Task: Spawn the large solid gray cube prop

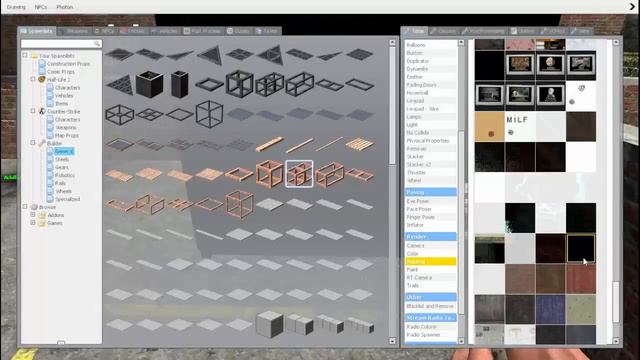Action: point(269,324)
